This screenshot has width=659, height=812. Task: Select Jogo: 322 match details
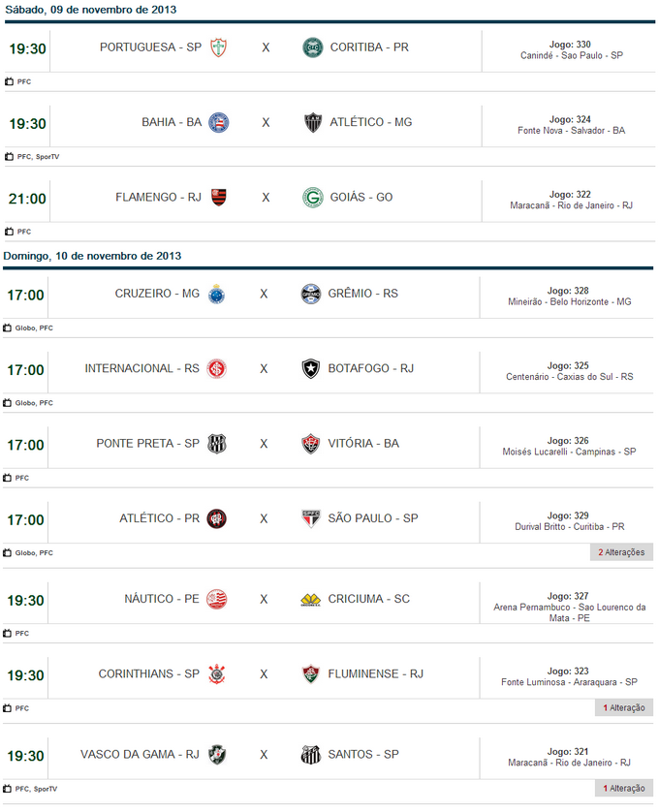click(x=569, y=195)
